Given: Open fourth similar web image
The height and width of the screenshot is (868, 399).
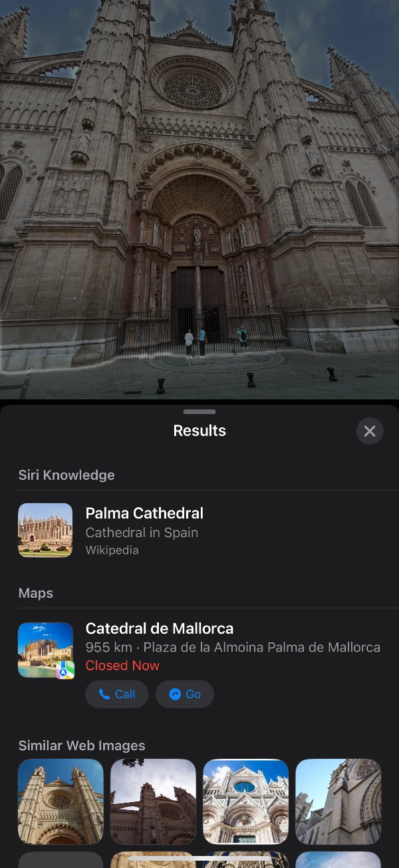Looking at the screenshot, I should (338, 801).
